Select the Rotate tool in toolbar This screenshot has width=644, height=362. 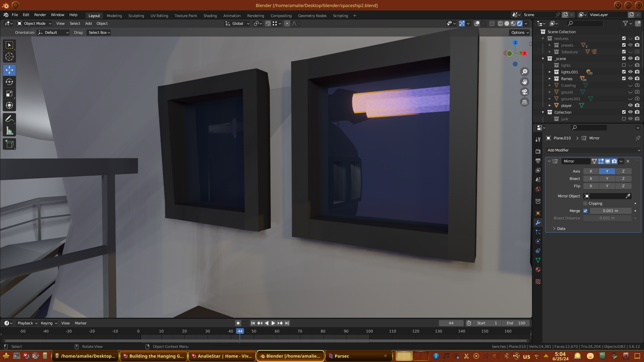(x=9, y=82)
